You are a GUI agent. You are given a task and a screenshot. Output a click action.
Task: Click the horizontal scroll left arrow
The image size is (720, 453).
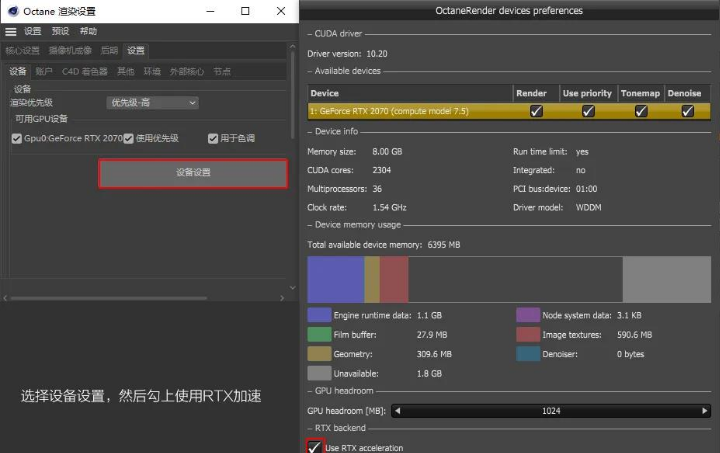click(5, 298)
